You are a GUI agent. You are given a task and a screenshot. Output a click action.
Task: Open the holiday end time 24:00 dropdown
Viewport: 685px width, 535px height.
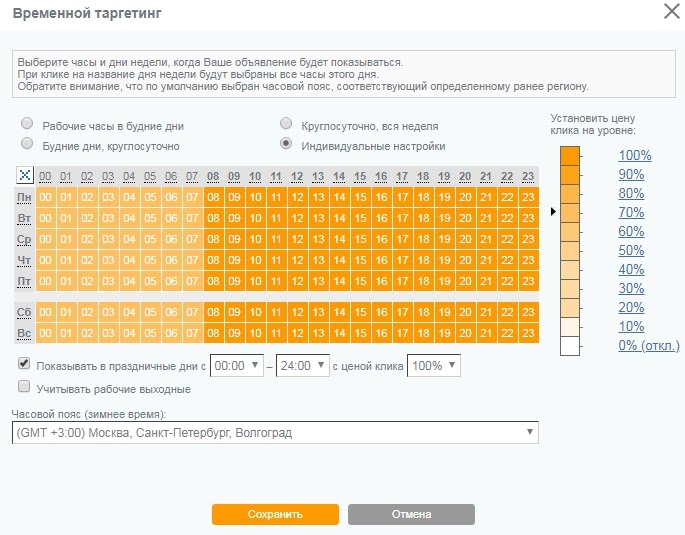coord(303,366)
